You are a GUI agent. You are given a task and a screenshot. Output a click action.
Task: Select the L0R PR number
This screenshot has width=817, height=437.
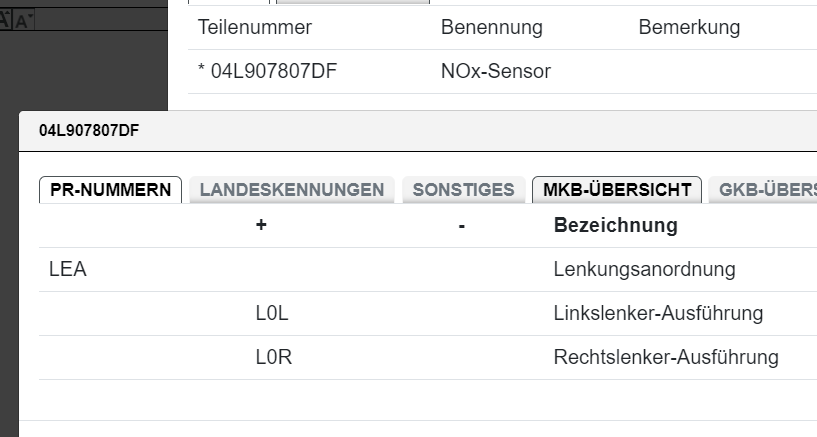273,357
